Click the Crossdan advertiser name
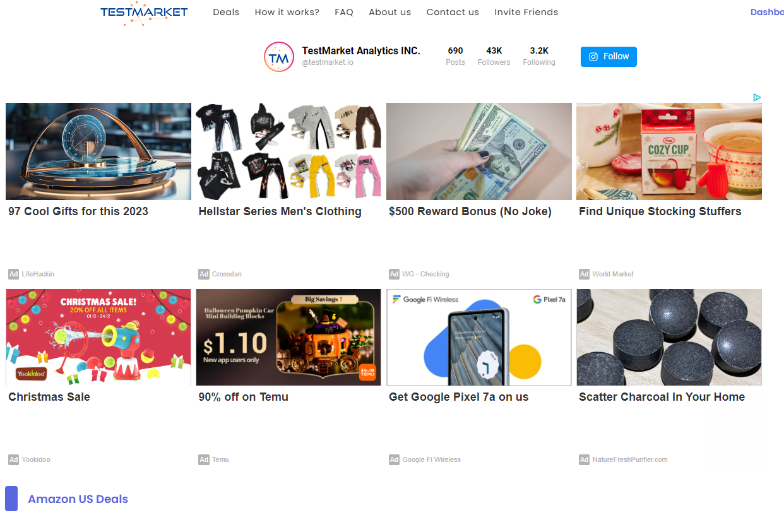Image resolution: width=784 pixels, height=532 pixels. [x=227, y=274]
